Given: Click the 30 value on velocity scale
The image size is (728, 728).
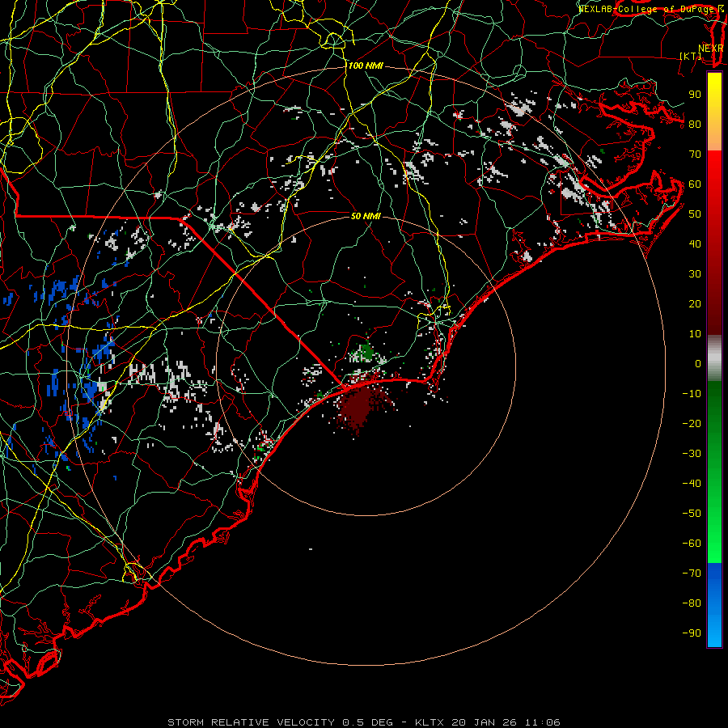Looking at the screenshot, I should pos(695,274).
